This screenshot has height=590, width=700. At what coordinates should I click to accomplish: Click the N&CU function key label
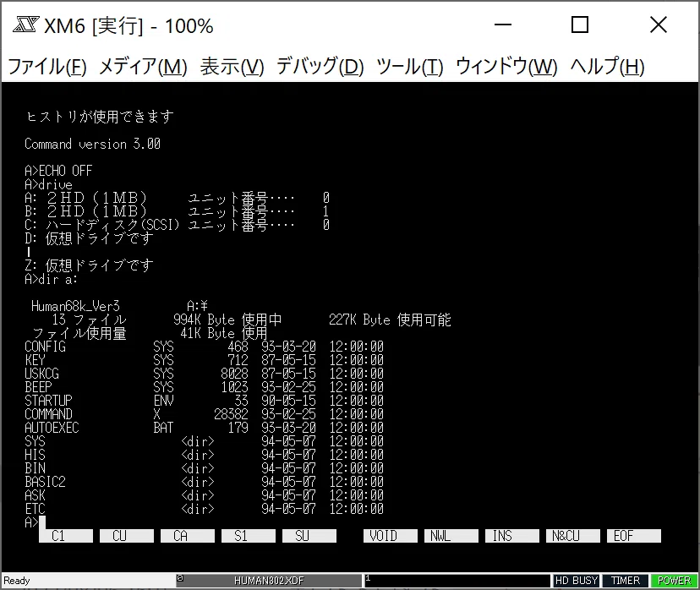pyautogui.click(x=573, y=536)
